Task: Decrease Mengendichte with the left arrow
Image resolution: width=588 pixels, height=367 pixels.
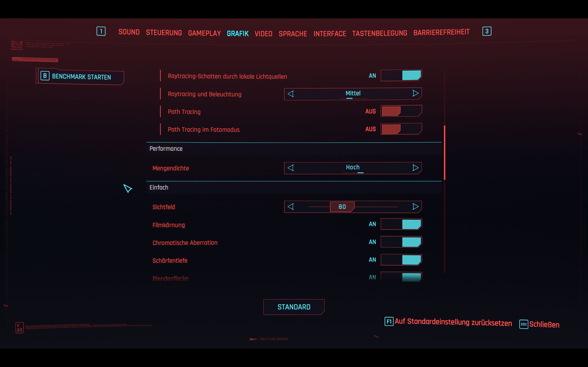Action: [x=291, y=168]
